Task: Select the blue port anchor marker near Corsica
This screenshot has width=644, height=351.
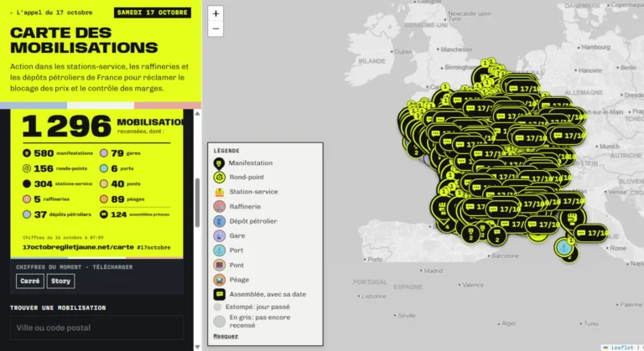Action: click(x=563, y=248)
